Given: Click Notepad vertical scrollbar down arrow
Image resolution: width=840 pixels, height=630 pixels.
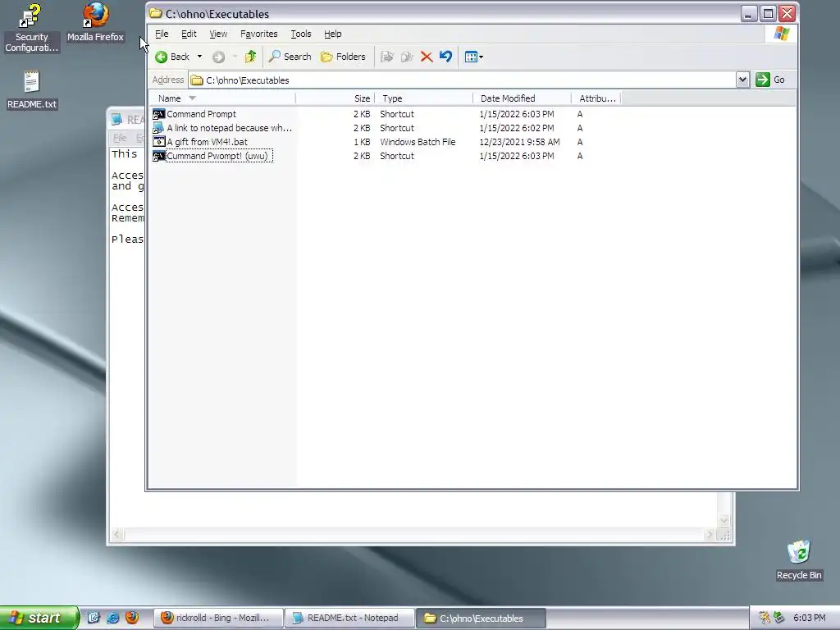Looking at the screenshot, I should pos(724,521).
